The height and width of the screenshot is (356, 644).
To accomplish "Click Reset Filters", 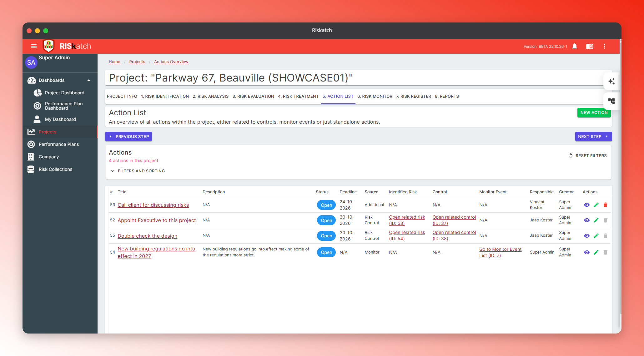I will [587, 156].
